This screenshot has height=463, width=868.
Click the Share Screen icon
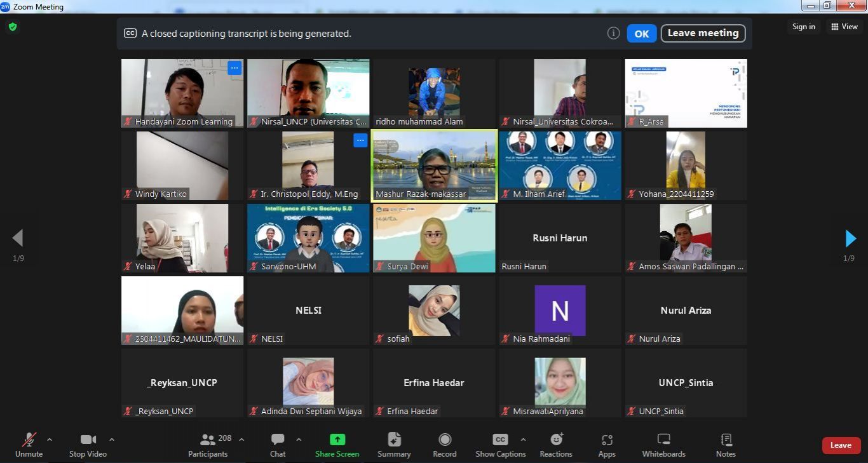click(x=337, y=440)
